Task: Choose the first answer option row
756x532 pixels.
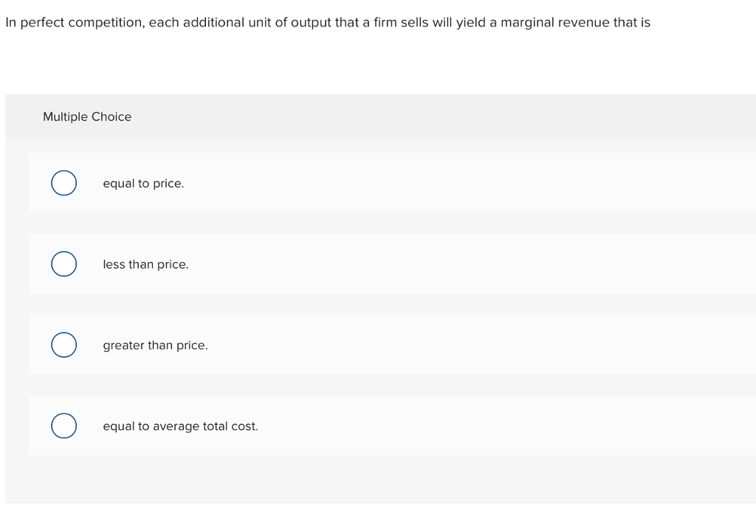Action: [x=369, y=182]
